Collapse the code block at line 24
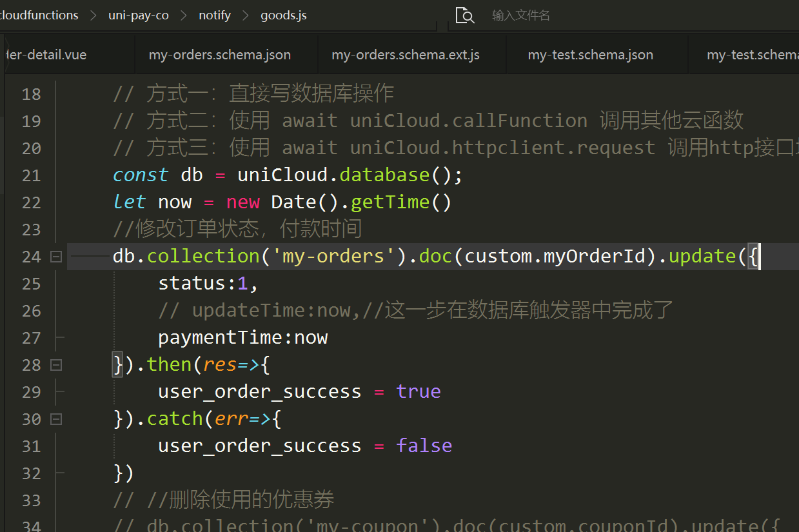 [x=56, y=257]
